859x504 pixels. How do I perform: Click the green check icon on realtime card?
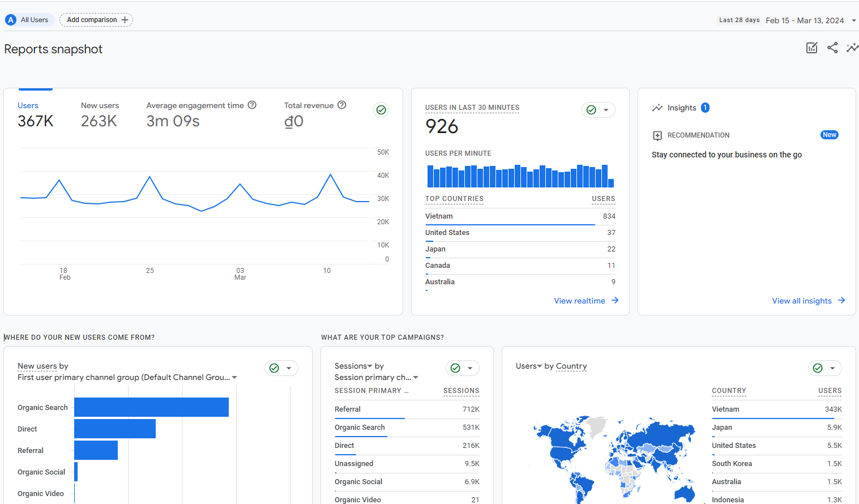click(591, 110)
